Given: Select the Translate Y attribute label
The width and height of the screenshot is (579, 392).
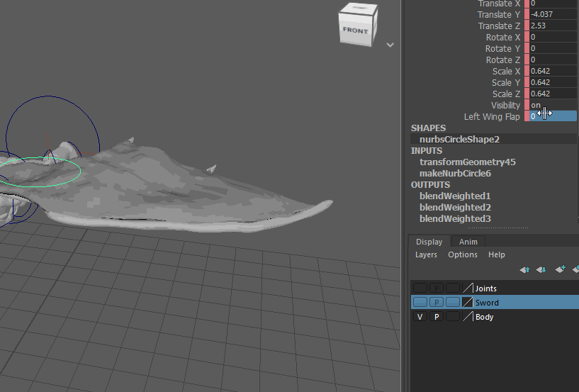Looking at the screenshot, I should (x=498, y=14).
